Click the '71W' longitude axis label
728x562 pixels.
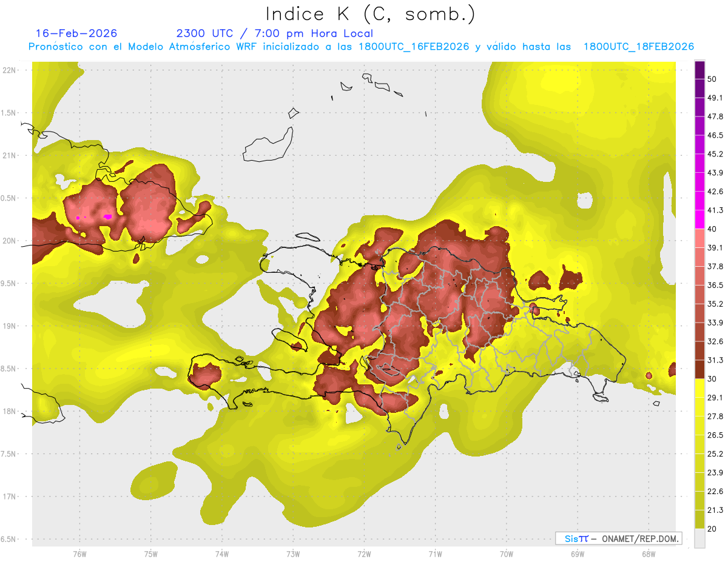click(x=435, y=554)
